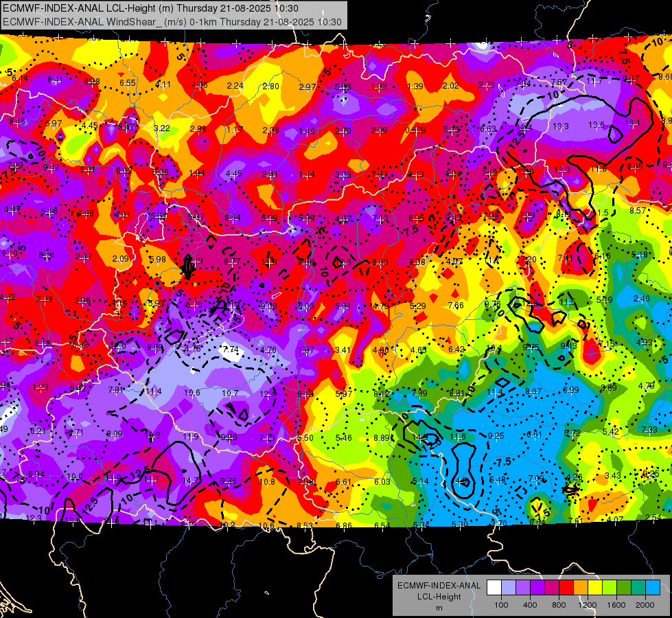Click the grid value 7.81
Image resolution: width=672 pixels, height=618 pixels.
[116, 390]
